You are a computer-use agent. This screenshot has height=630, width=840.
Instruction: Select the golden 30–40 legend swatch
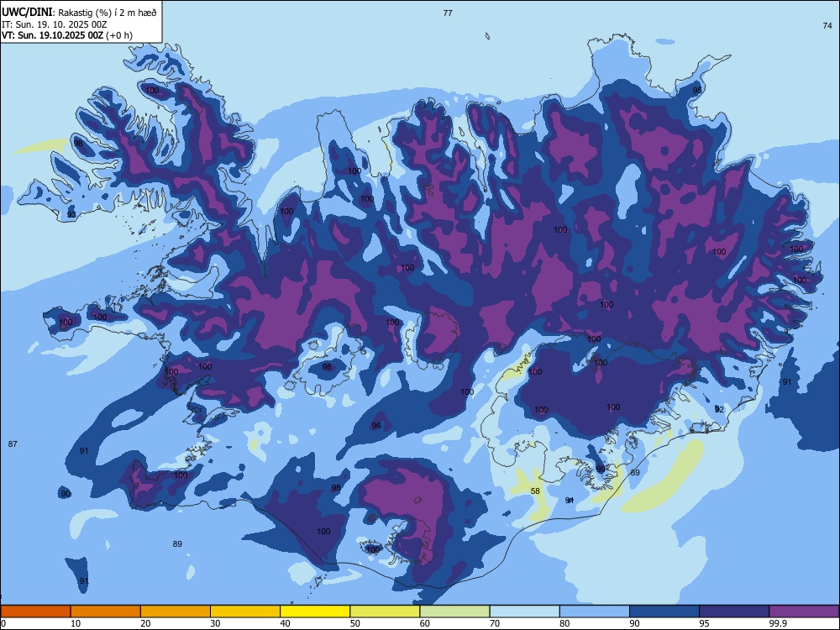coord(245,612)
